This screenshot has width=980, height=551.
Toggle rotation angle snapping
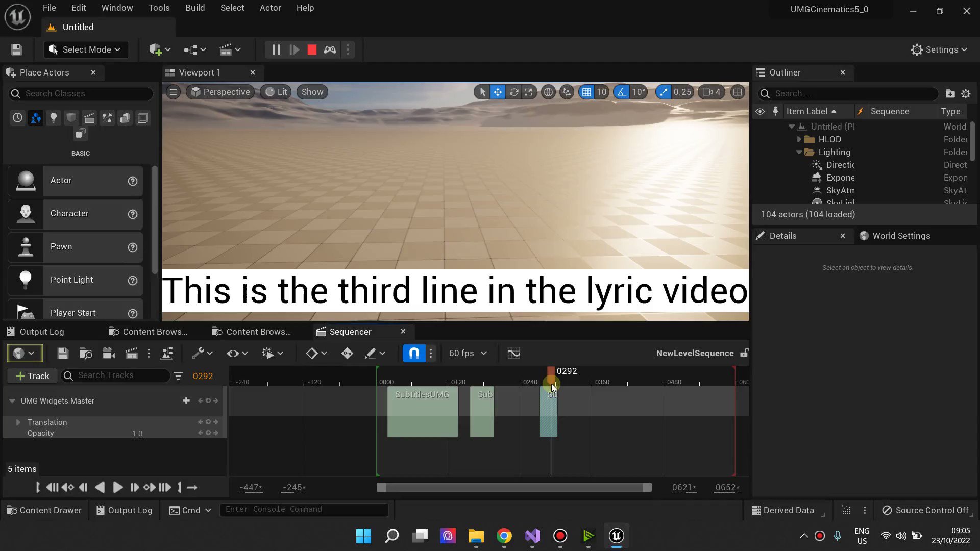[x=621, y=92]
